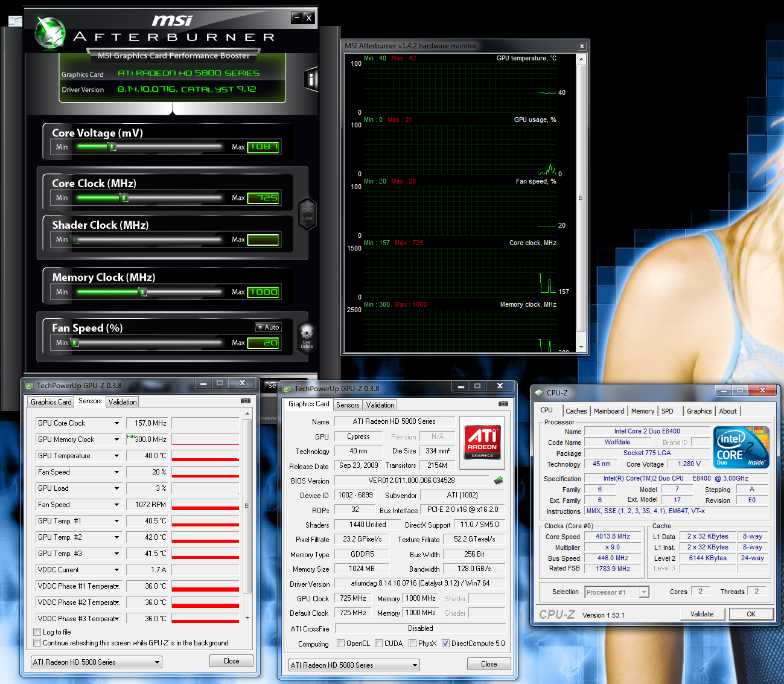
Task: Click Close in the GPU-Z Graphics Card window
Action: (489, 664)
